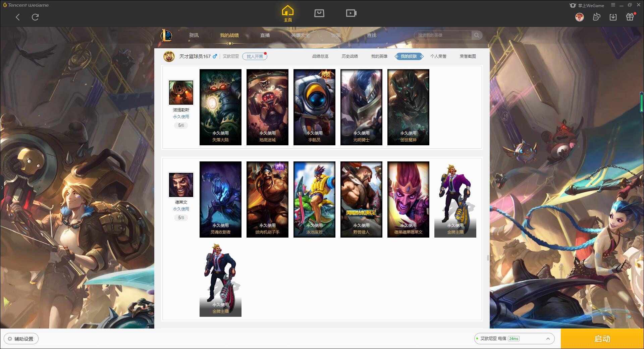Viewport: 644px width, 349px height.
Task: Select the 我的皮肤 sub-tab
Action: click(x=409, y=56)
